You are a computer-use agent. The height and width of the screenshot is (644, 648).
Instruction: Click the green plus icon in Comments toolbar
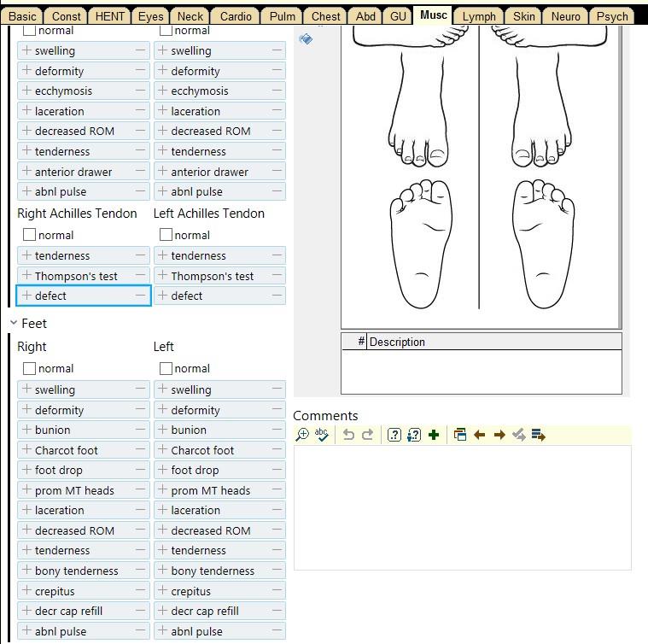coord(434,435)
